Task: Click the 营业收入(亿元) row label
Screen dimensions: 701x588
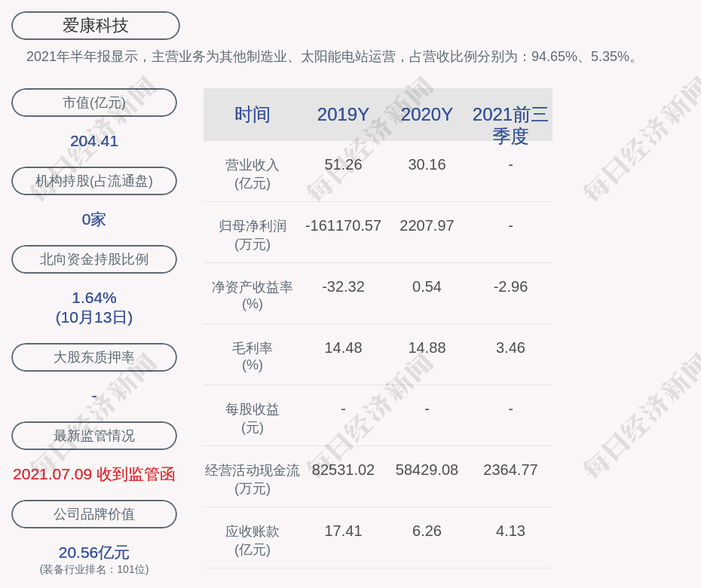Action: tap(253, 174)
